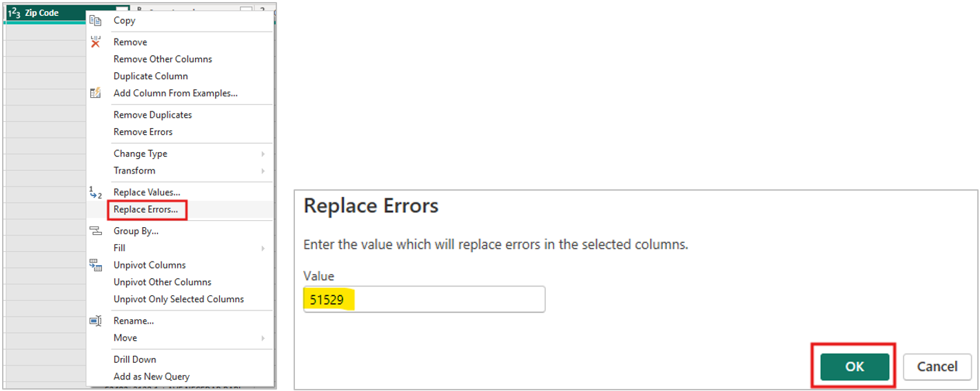Select Remove Duplicates menu entry
Image resolution: width=980 pixels, height=391 pixels.
[152, 115]
